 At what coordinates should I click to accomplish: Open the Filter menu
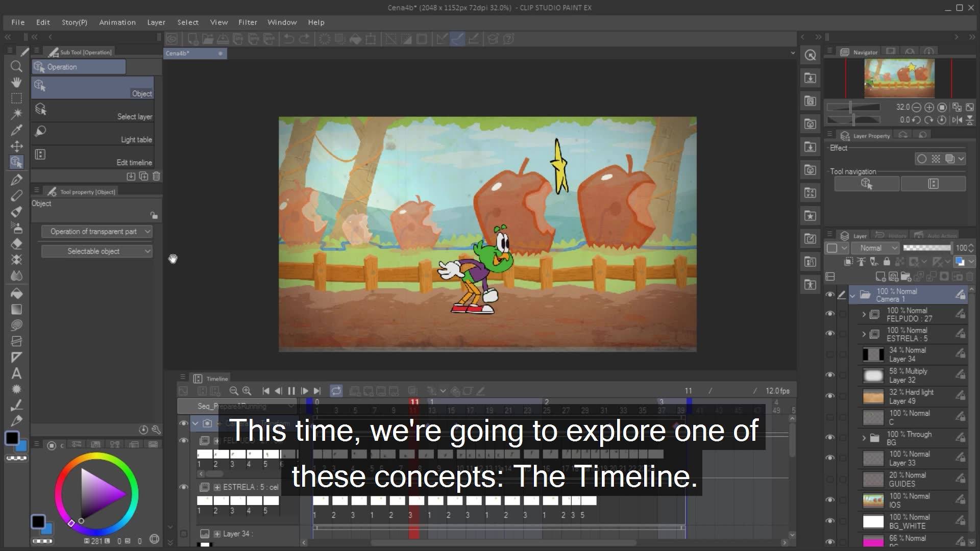click(248, 22)
